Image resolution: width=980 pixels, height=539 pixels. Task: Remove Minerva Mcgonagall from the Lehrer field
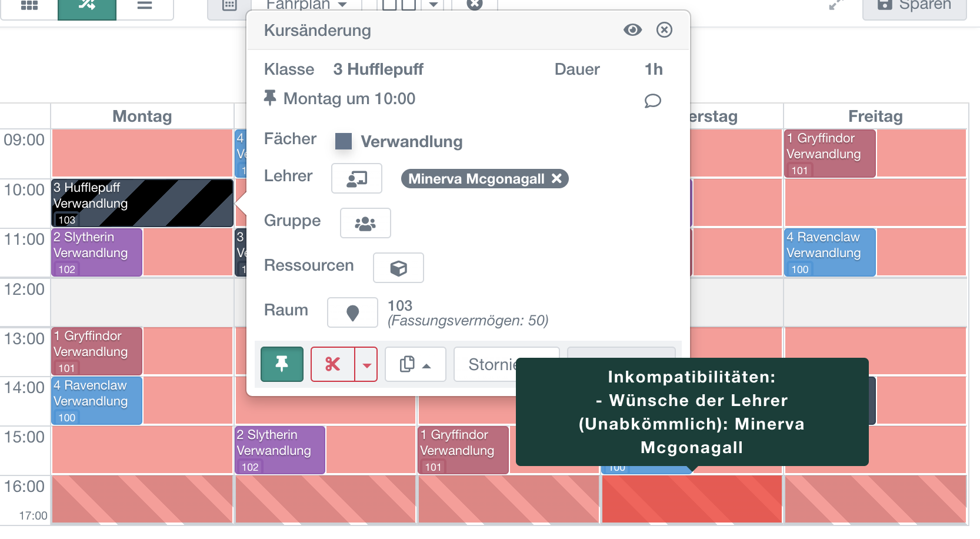[557, 179]
